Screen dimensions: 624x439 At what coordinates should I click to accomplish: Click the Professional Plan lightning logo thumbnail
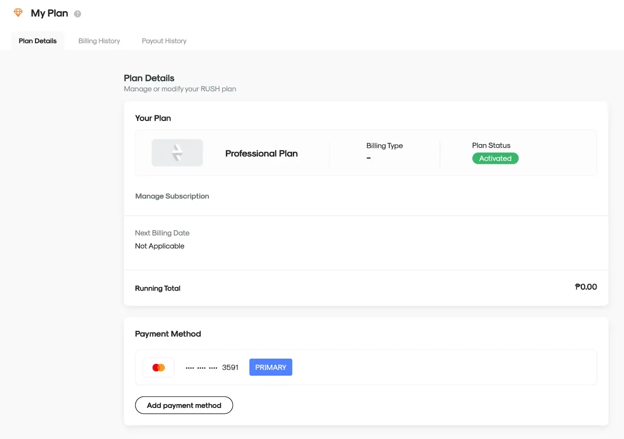point(177,153)
